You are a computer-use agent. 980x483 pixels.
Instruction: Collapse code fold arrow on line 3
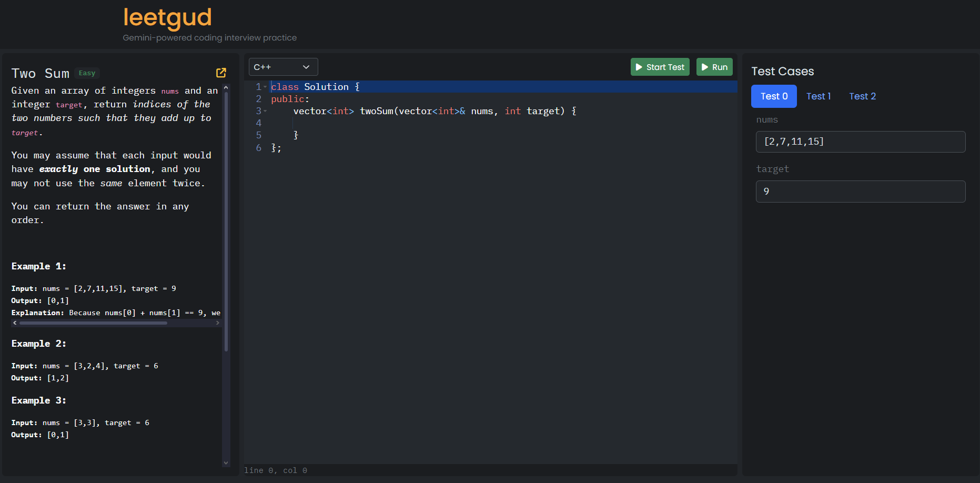click(265, 111)
